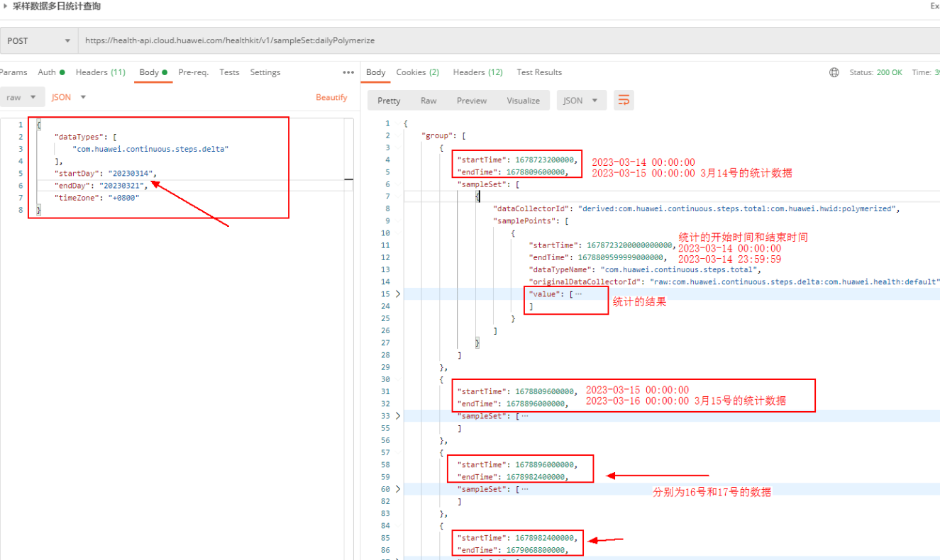
Task: Click the "samplePoints" key in the response
Action: click(525, 220)
